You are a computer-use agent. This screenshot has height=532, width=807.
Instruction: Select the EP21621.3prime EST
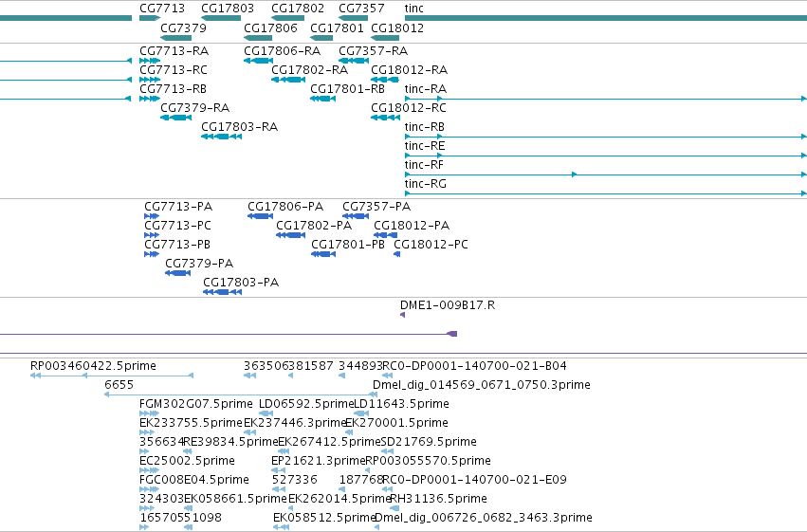(319, 461)
